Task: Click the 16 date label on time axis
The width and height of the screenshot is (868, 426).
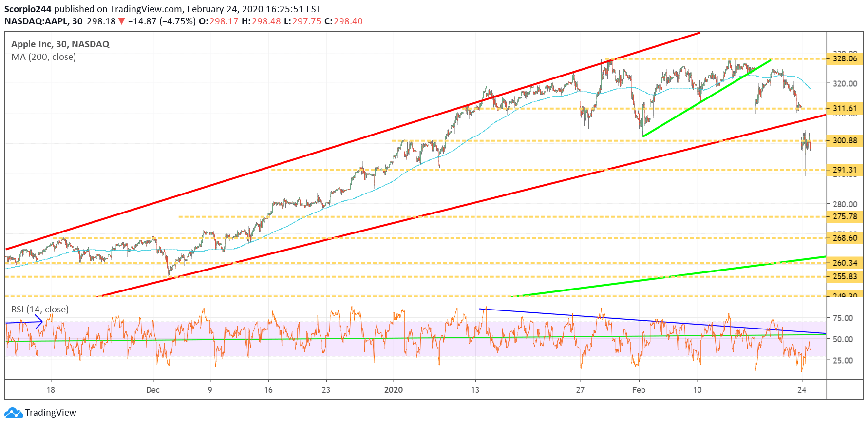Action: coord(268,390)
